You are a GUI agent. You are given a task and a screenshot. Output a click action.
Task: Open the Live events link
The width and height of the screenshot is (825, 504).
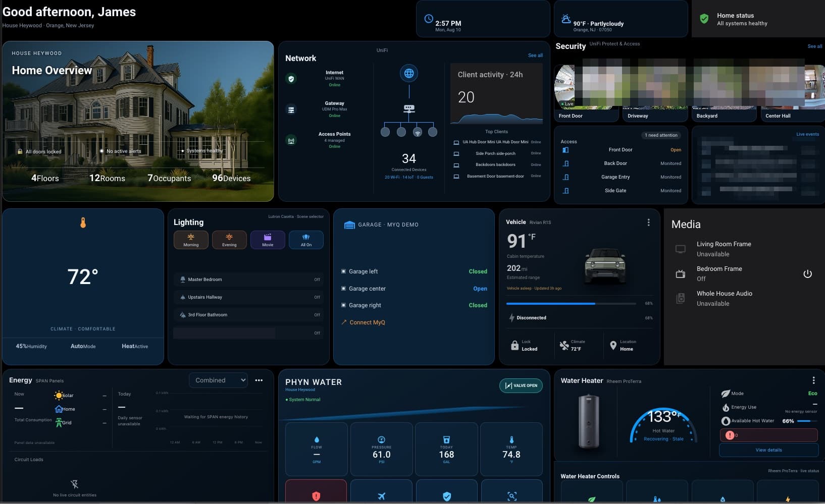coord(807,134)
